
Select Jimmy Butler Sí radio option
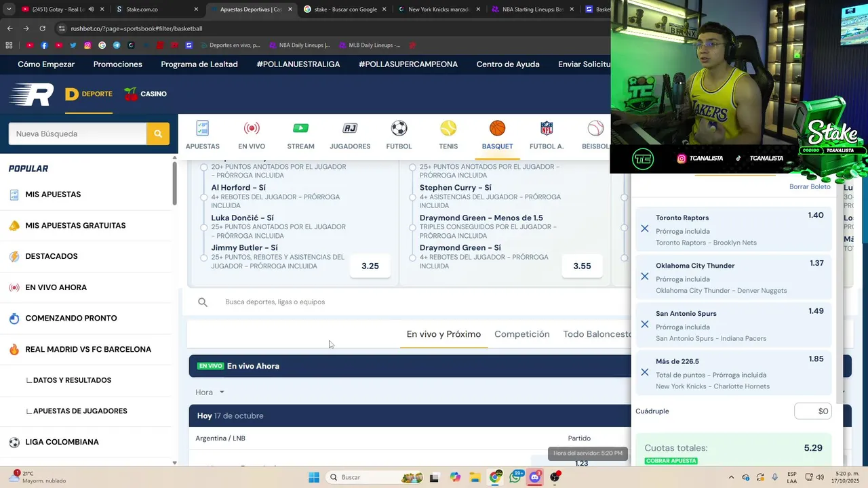[x=204, y=258]
